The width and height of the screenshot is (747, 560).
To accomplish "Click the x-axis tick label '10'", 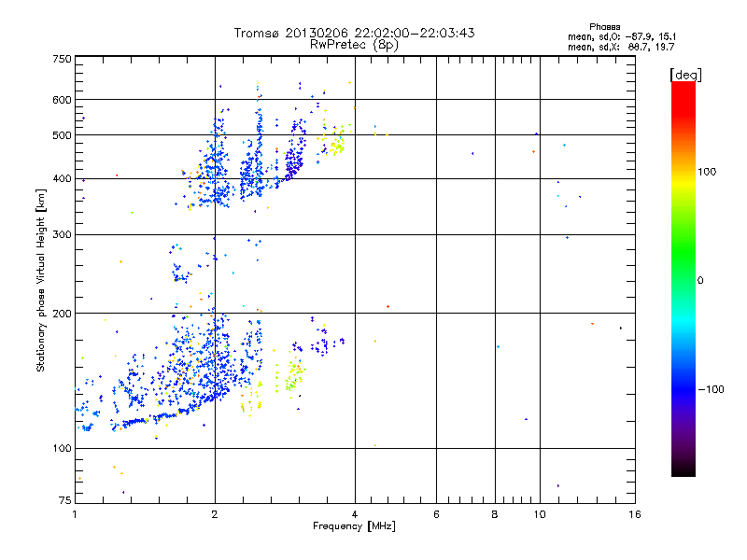I will [x=540, y=514].
